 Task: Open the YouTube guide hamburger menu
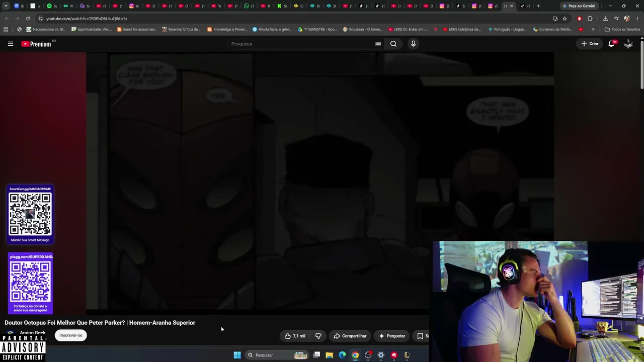click(10, 44)
